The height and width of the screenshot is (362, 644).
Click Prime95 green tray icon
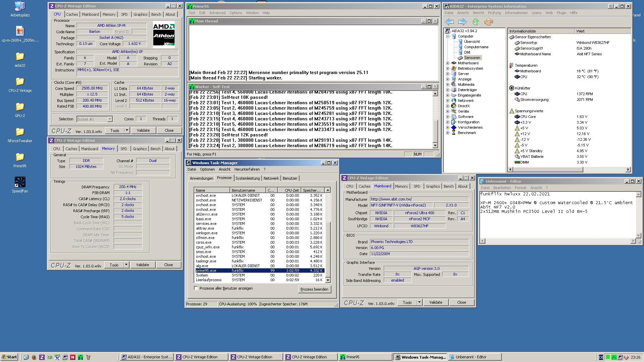pyautogui.click(x=614, y=357)
